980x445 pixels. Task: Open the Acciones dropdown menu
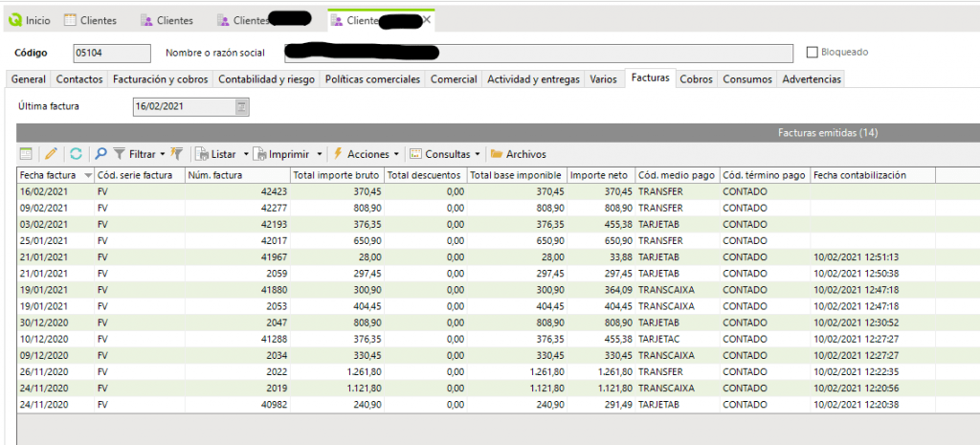pos(367,154)
